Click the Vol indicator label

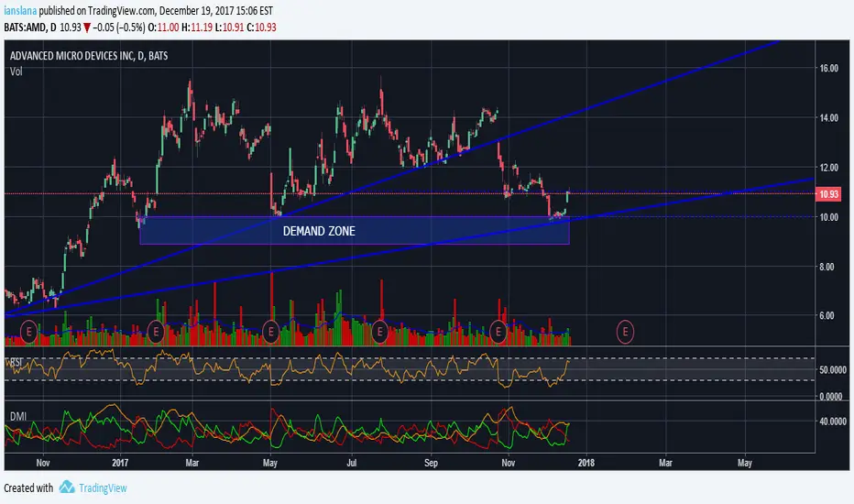point(16,71)
